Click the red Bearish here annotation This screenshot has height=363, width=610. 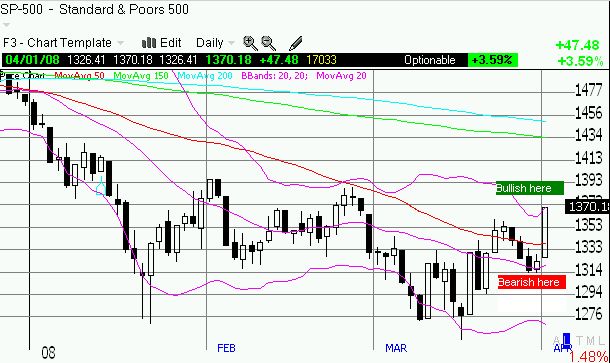point(531,282)
